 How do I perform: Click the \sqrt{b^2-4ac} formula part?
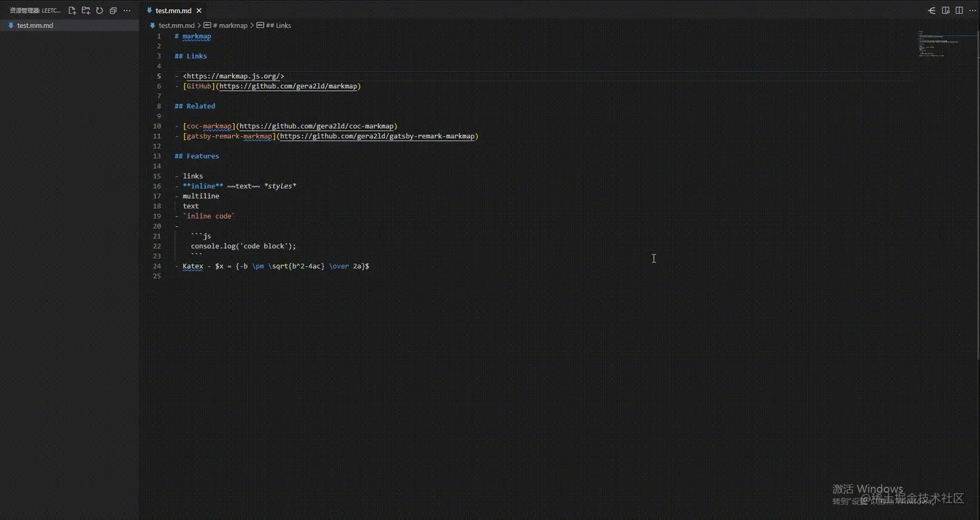[x=296, y=266]
